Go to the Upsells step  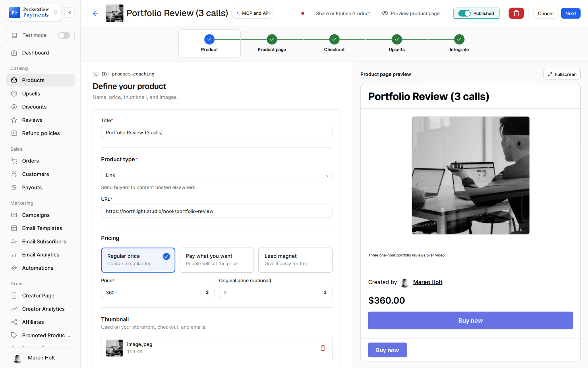point(397,43)
